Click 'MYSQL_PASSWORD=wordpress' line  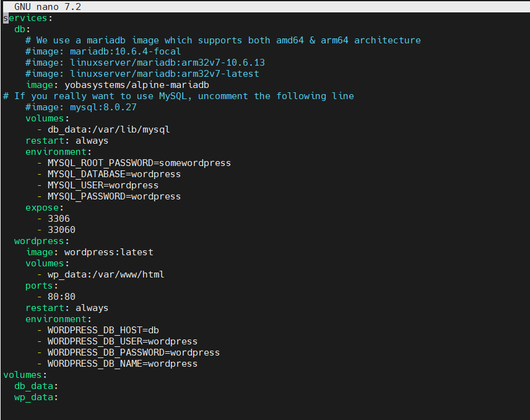tap(115, 196)
